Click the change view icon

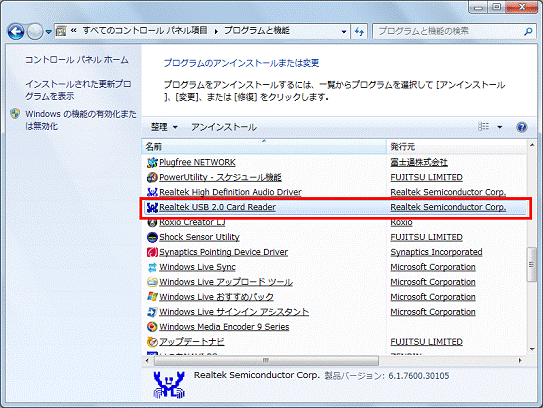click(x=483, y=127)
